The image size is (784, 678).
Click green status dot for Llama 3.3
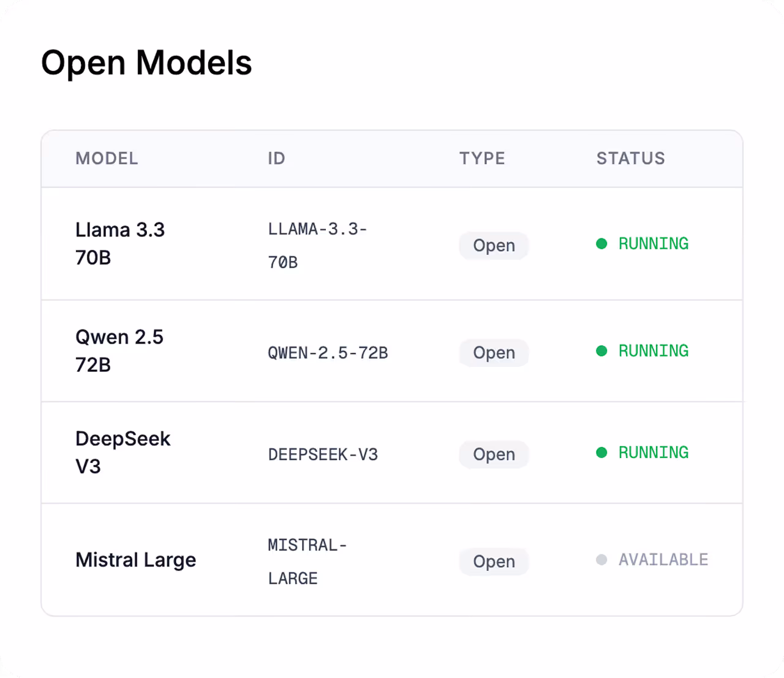click(x=601, y=244)
